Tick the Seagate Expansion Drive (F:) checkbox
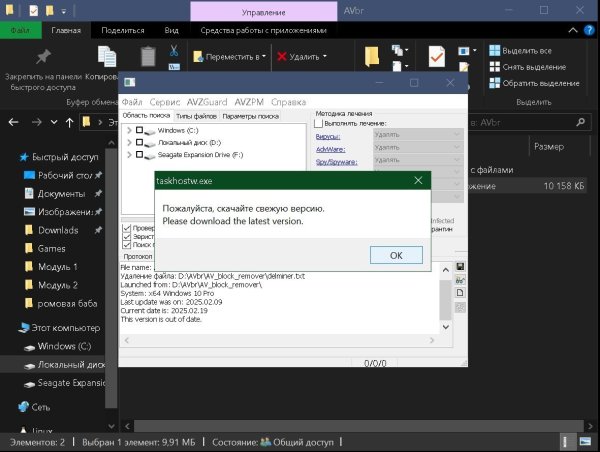 pyautogui.click(x=140, y=155)
